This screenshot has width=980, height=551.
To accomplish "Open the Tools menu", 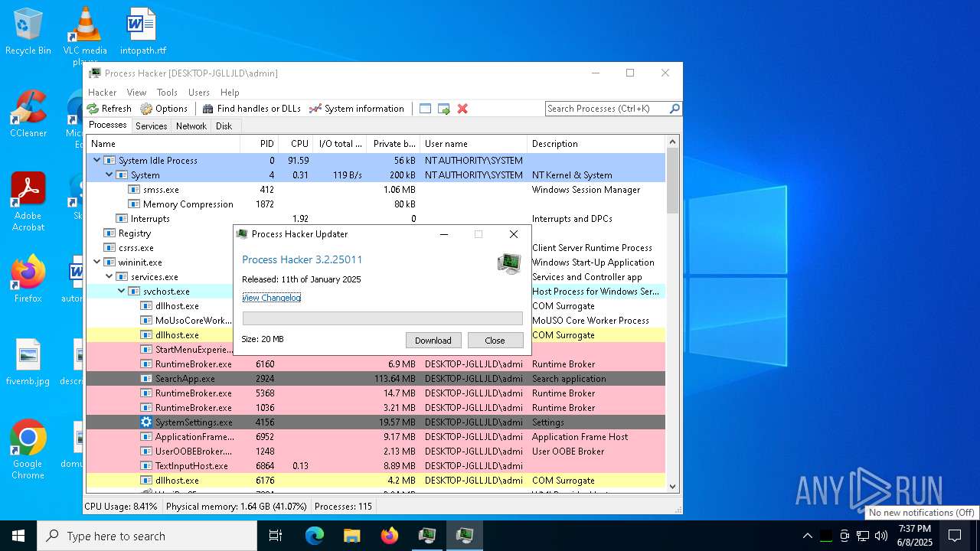I will 167,93.
